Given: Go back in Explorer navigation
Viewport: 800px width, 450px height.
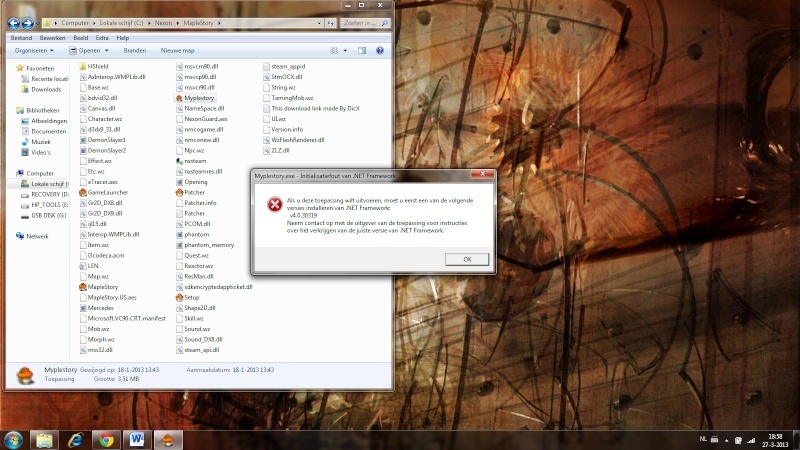Looking at the screenshot, I should (14, 23).
